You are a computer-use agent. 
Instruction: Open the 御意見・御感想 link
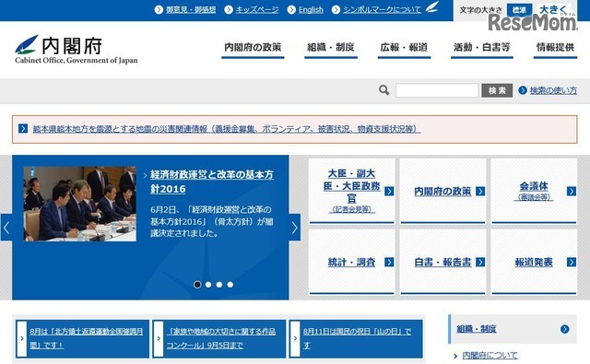click(x=191, y=10)
